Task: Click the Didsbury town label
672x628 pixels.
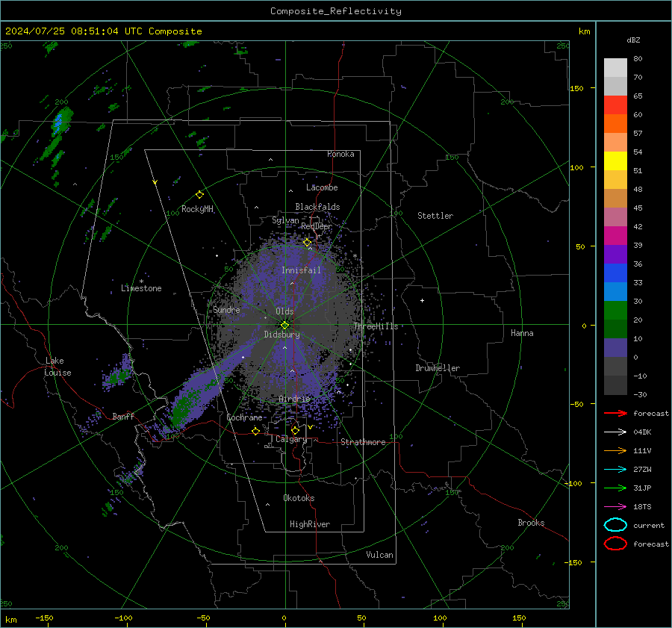Action: [x=281, y=335]
